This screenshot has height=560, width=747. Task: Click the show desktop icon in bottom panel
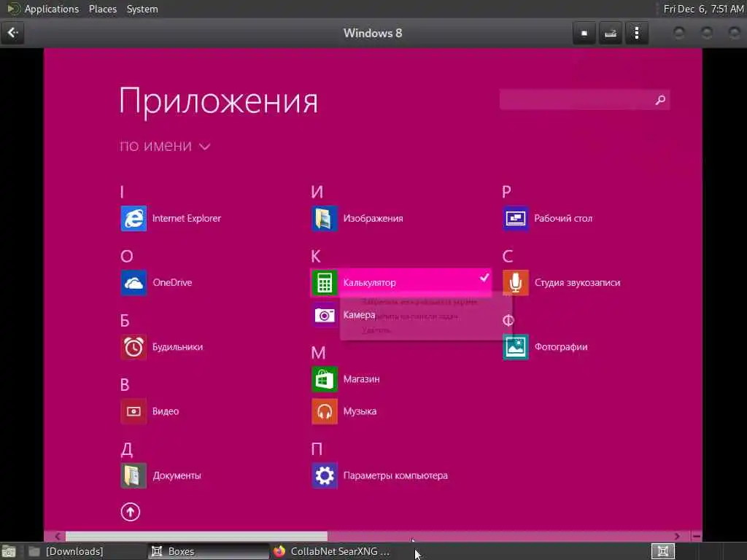pos(9,551)
